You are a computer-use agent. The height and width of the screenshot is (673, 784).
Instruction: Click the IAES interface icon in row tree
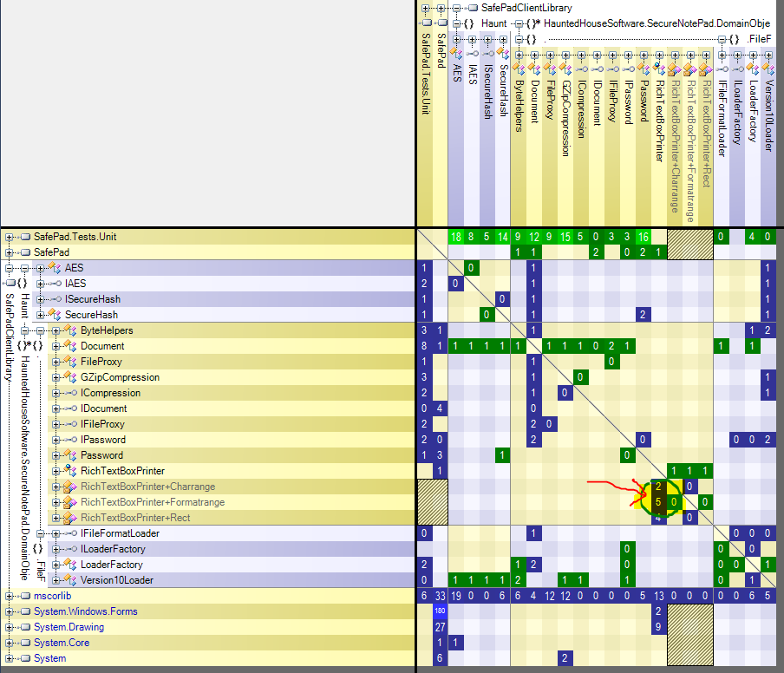[x=56, y=284]
